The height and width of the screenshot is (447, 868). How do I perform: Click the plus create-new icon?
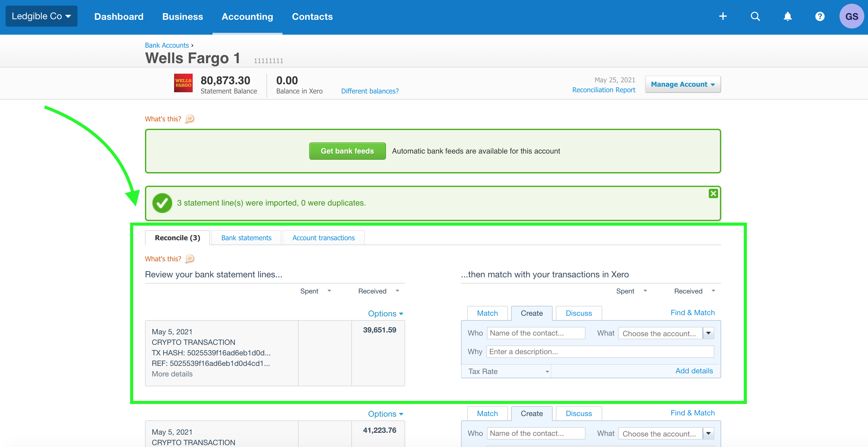(723, 16)
